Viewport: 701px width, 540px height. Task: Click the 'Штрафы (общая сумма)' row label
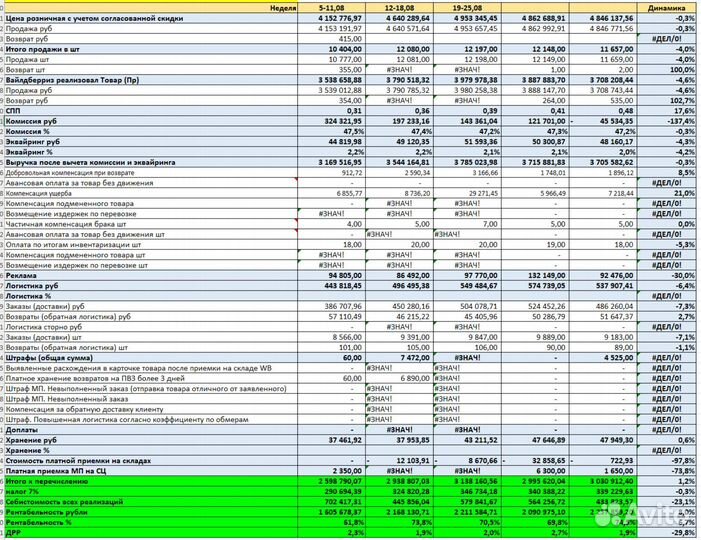point(51,356)
